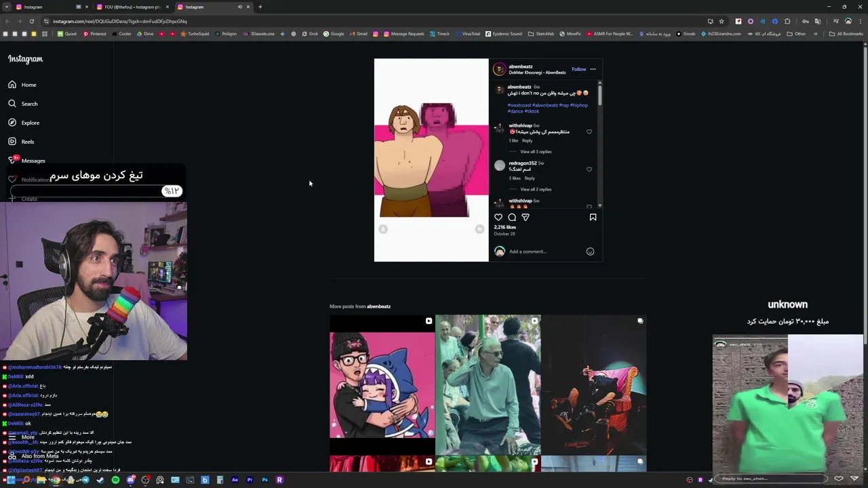Open Gmail bookmark
The height and width of the screenshot is (488, 868).
coord(359,34)
